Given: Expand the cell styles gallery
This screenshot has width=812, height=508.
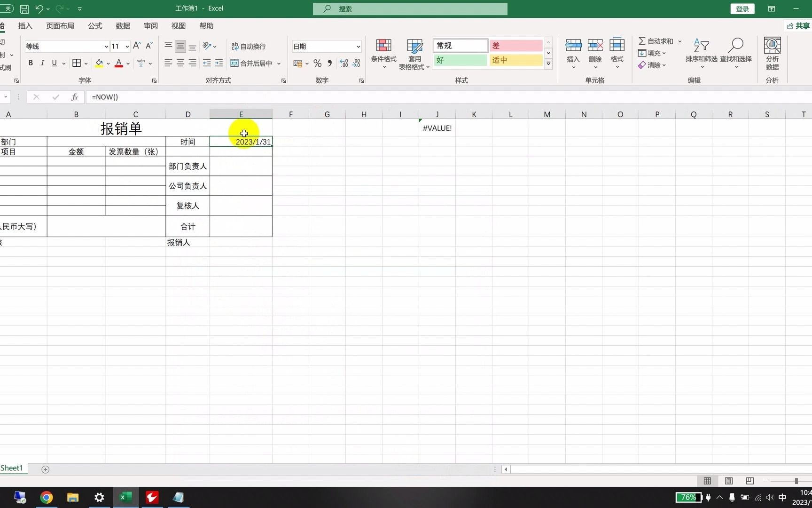Looking at the screenshot, I should coord(548,63).
